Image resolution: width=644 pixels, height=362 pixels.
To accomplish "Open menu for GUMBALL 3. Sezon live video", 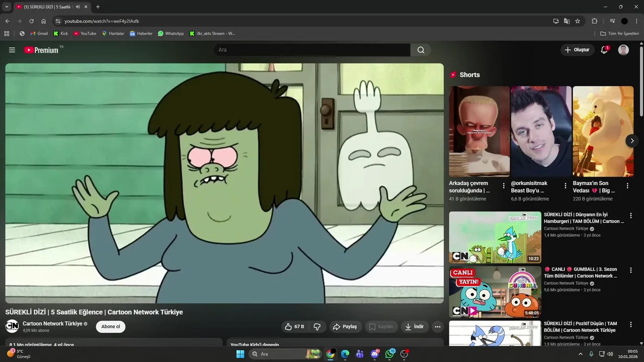I will [x=631, y=270].
